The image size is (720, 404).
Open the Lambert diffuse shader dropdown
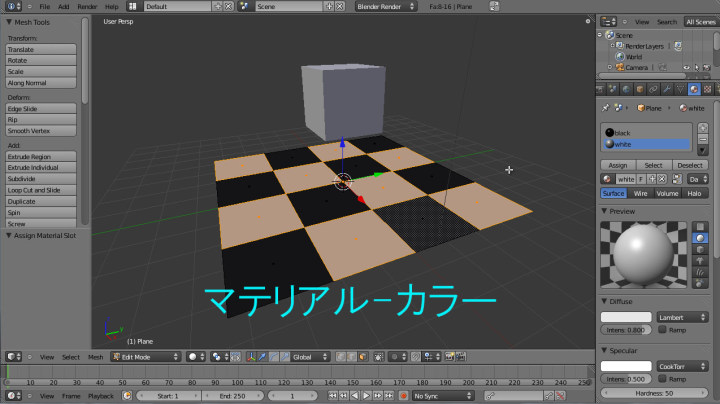[682, 317]
